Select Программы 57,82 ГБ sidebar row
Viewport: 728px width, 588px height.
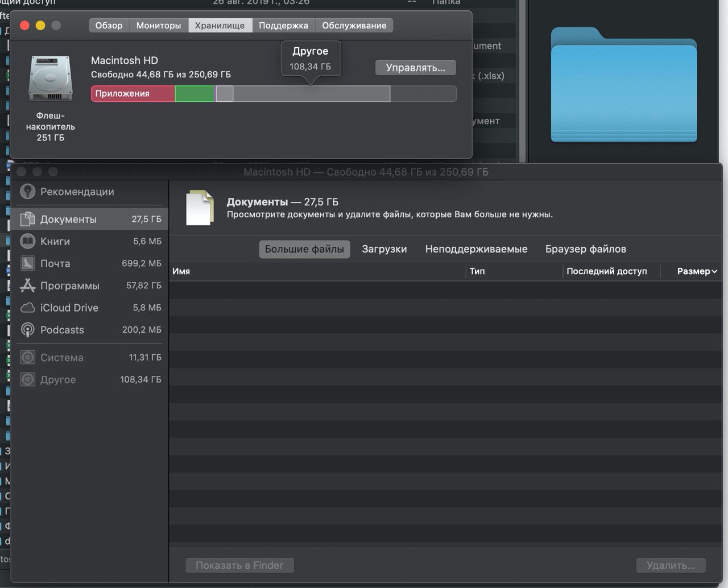point(89,285)
